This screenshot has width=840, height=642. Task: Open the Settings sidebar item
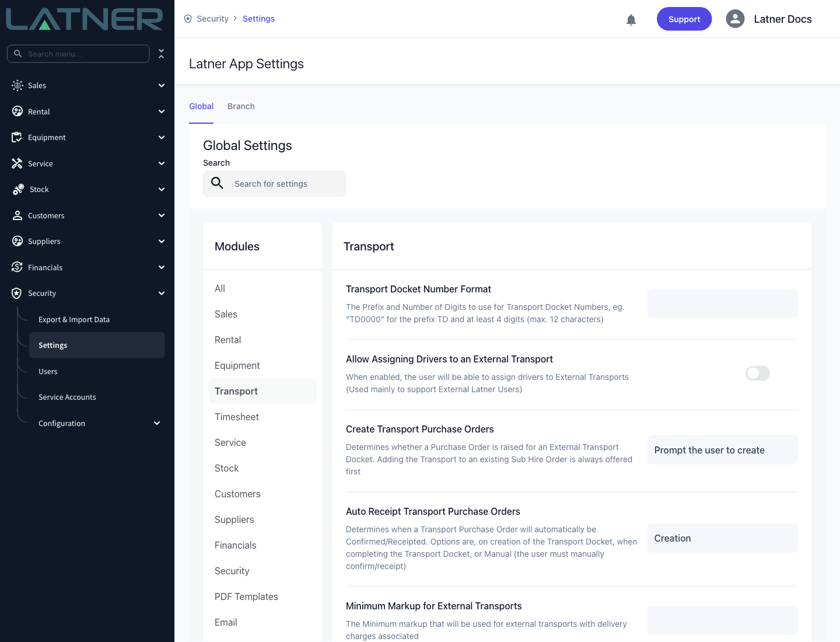(x=97, y=345)
